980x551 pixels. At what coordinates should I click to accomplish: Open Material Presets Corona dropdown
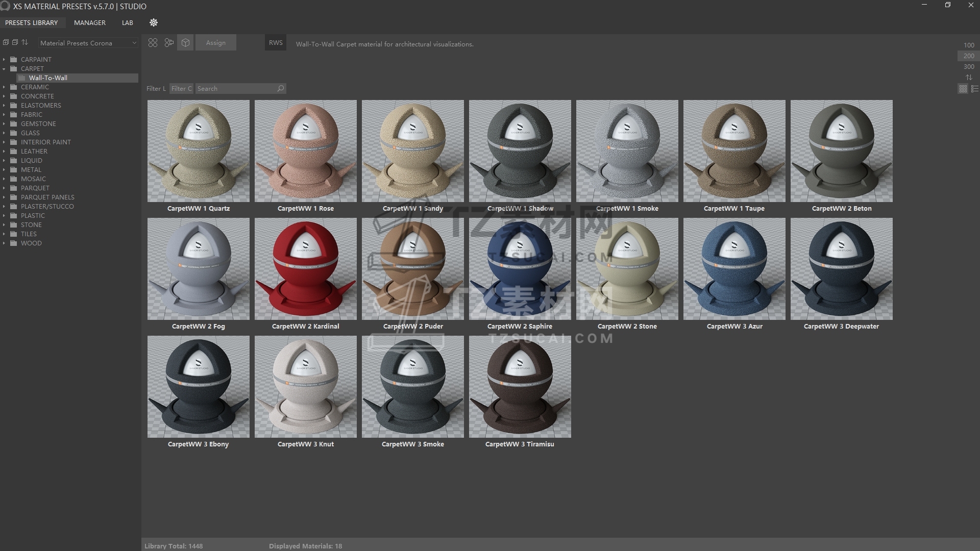pyautogui.click(x=88, y=43)
